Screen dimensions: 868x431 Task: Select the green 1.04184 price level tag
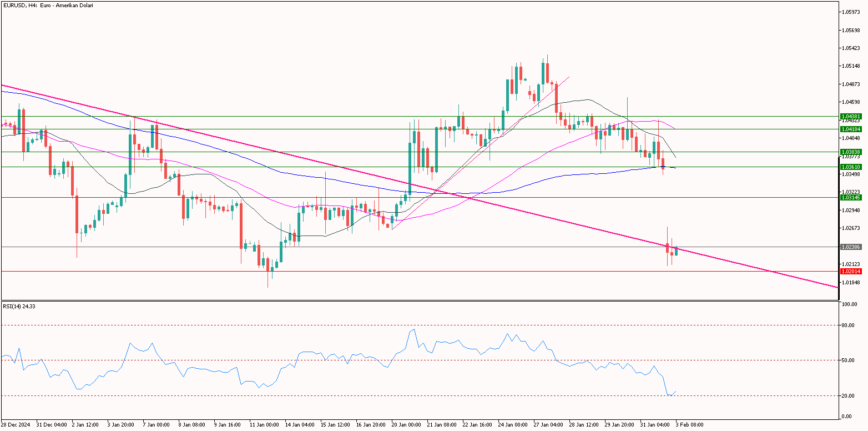tap(851, 129)
